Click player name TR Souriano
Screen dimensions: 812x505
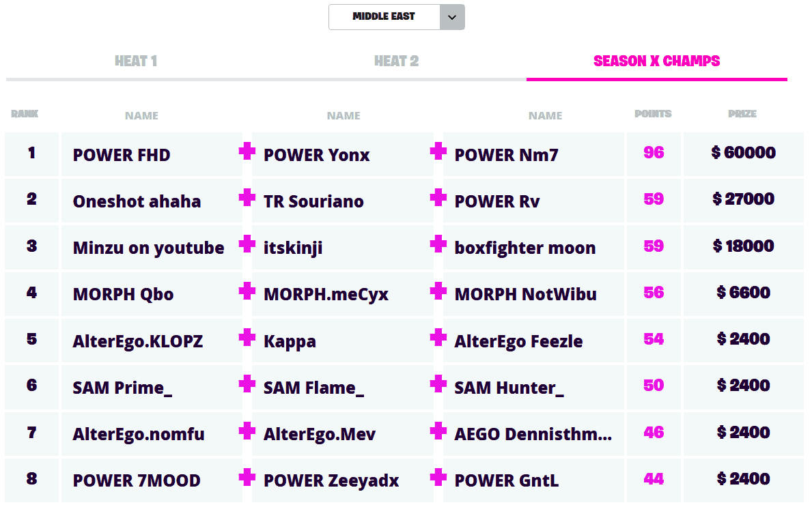[313, 201]
